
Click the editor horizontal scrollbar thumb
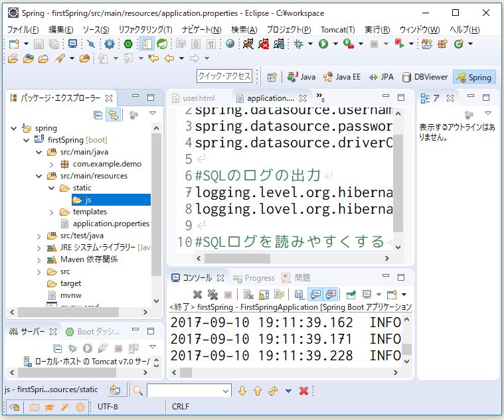click(x=237, y=258)
